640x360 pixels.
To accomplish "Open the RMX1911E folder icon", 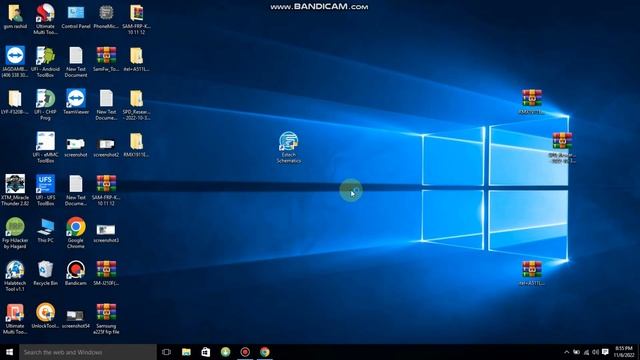I will (136, 145).
